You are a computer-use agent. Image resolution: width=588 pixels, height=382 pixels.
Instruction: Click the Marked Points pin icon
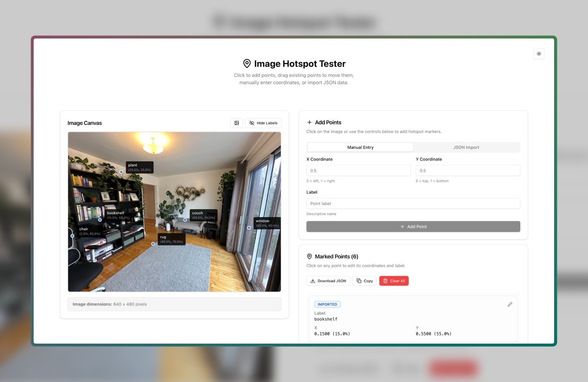[310, 257]
